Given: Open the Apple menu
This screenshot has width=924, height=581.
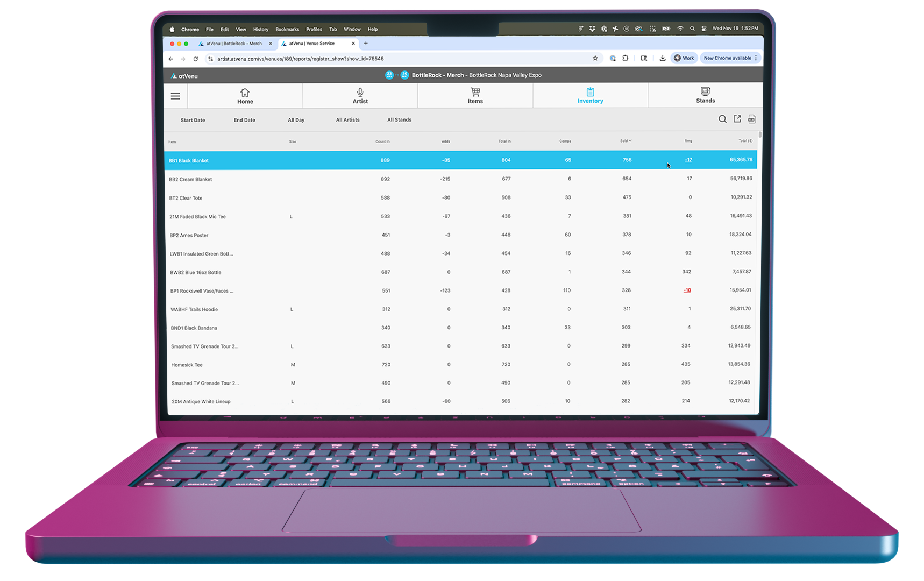Looking at the screenshot, I should point(172,30).
